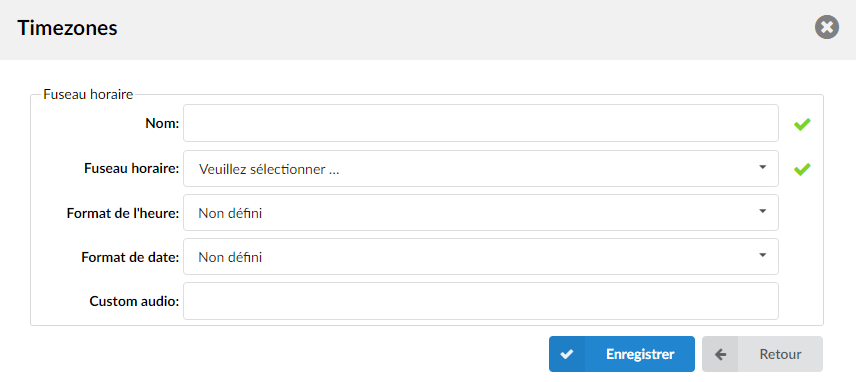Open the Format de l'heure dropdown
Image resolution: width=856 pixels, height=382 pixels.
[480, 213]
